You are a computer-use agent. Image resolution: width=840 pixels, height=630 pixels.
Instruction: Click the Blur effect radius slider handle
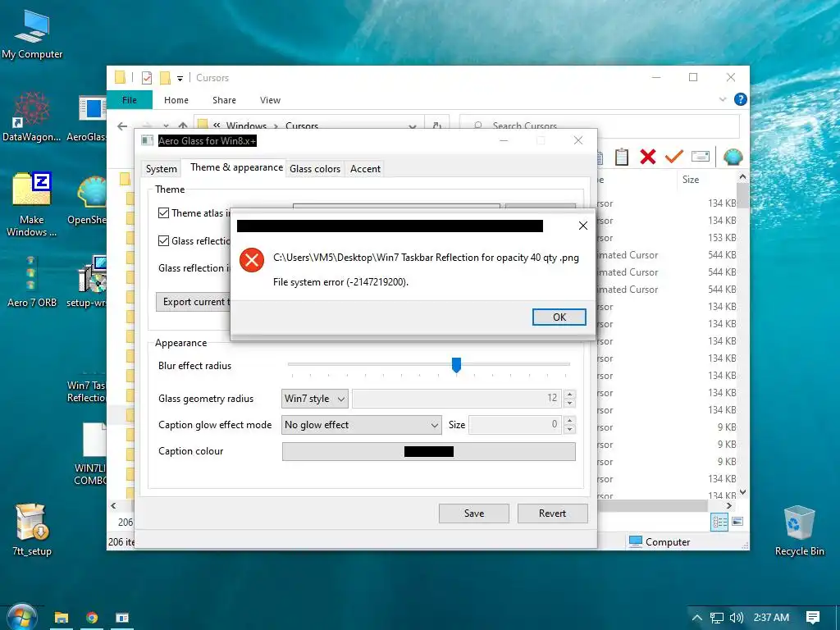(x=456, y=365)
